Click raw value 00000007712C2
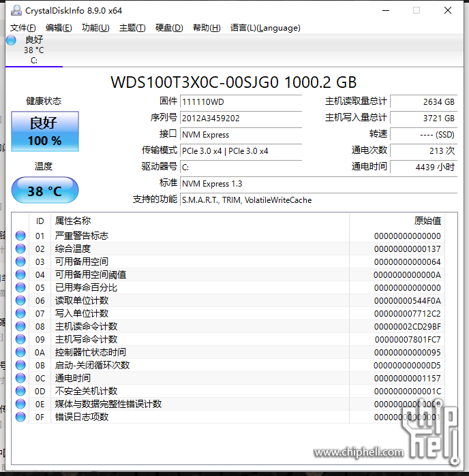This screenshot has width=469, height=476. (x=407, y=314)
